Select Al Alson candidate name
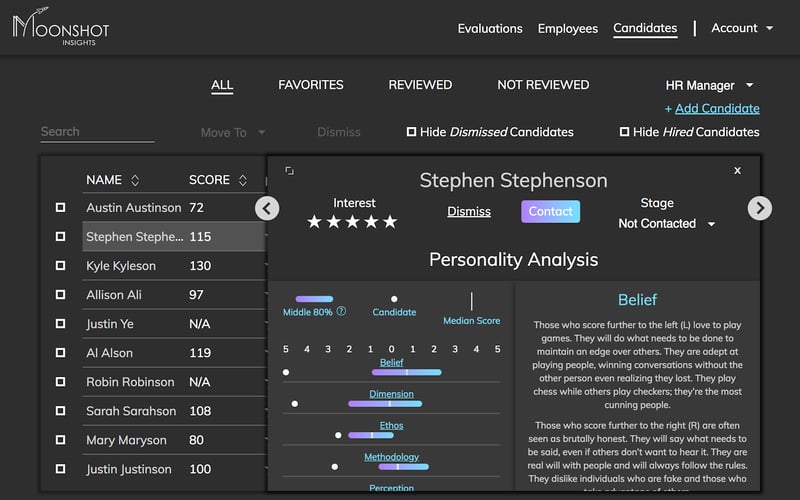The image size is (800, 500). tap(109, 353)
